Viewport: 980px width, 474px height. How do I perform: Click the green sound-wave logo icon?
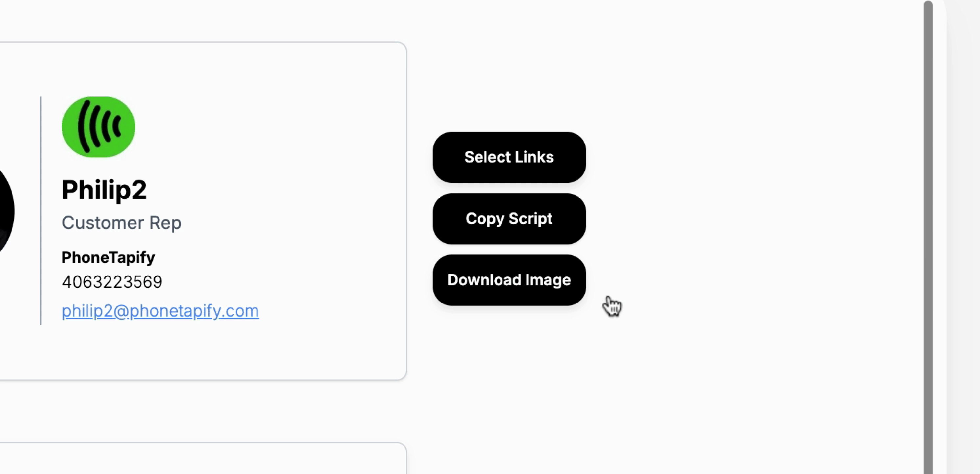(x=98, y=127)
